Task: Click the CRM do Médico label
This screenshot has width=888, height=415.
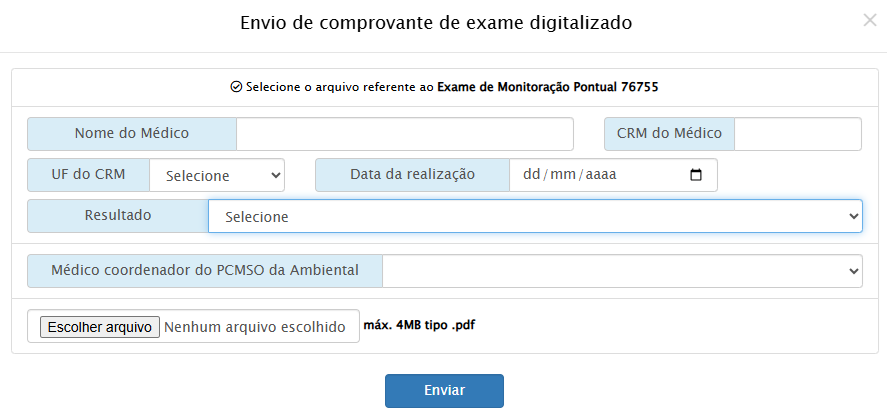Action: pos(669,133)
